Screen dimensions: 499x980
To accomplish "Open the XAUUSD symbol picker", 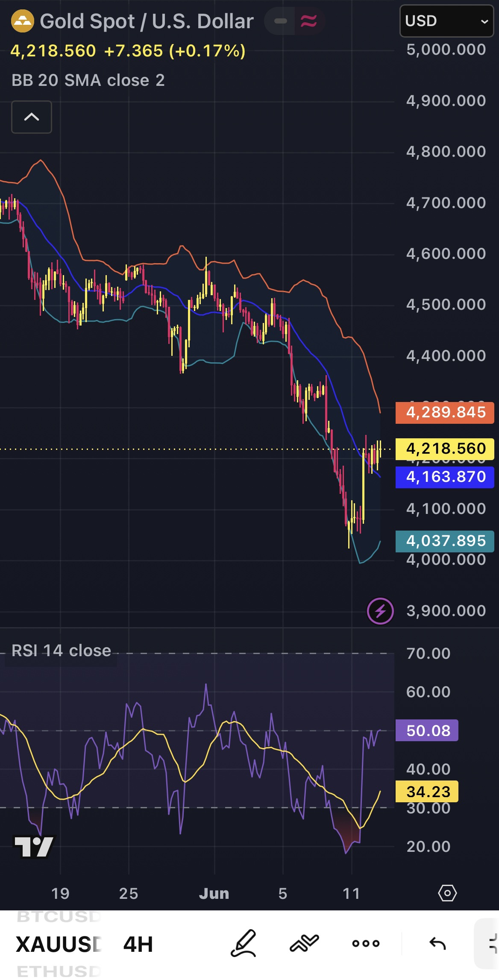I will click(59, 944).
